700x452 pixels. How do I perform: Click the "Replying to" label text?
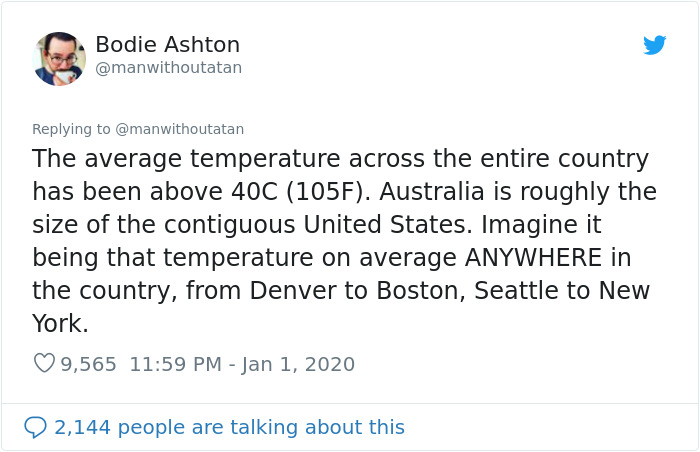tap(72, 129)
